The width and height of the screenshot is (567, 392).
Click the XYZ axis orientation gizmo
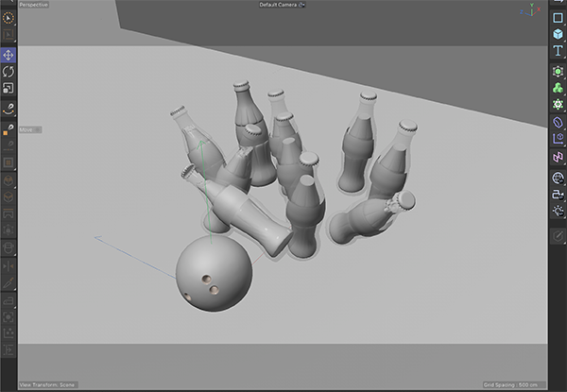pyautogui.click(x=525, y=13)
